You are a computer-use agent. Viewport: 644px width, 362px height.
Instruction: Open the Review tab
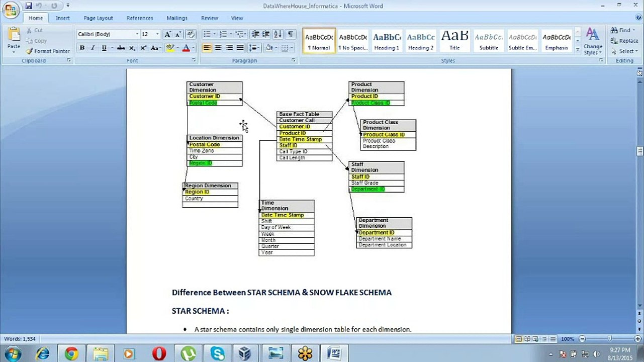click(x=210, y=18)
